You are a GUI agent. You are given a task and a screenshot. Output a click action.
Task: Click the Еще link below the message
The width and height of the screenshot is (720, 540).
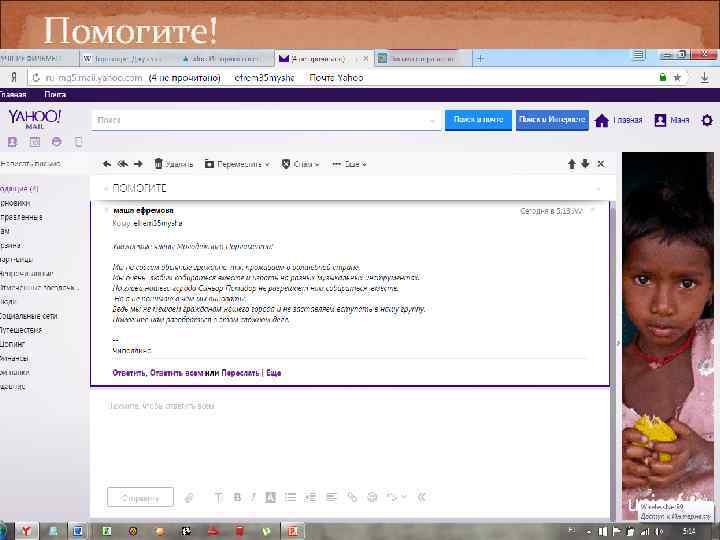(274, 373)
